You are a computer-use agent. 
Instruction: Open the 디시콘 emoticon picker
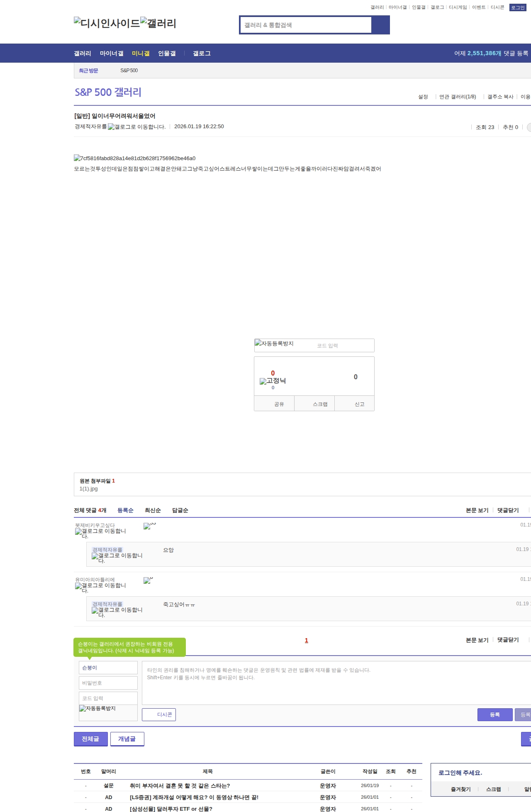[x=159, y=714]
